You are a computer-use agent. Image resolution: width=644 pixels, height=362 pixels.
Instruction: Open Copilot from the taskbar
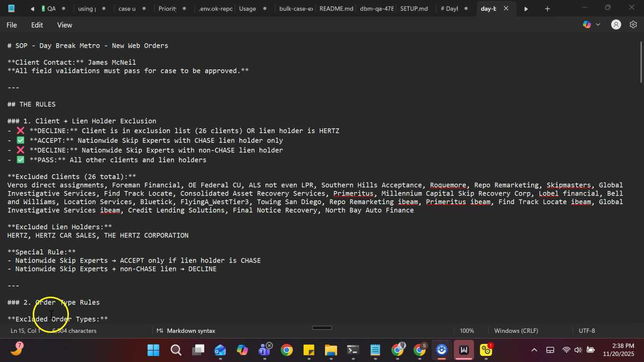tap(242, 350)
